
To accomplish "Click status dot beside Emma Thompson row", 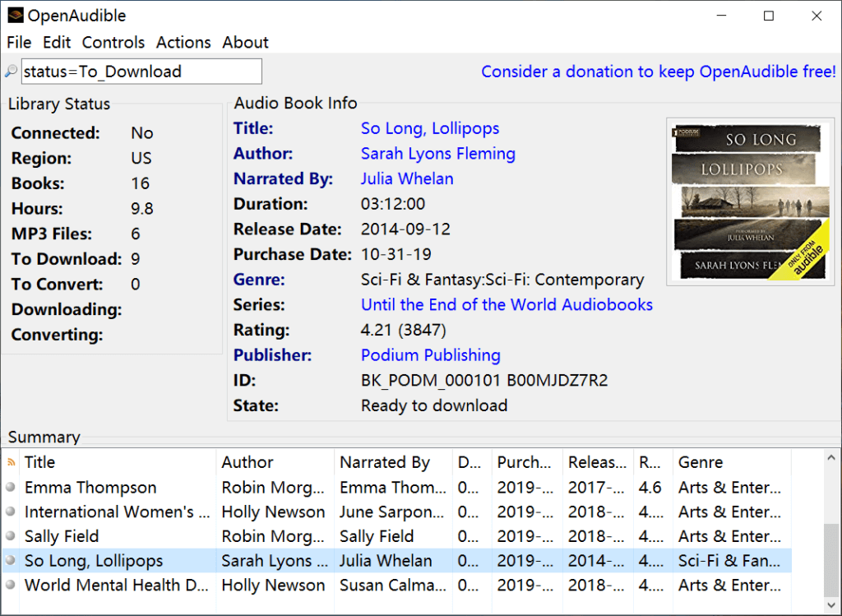I will pos(10,487).
